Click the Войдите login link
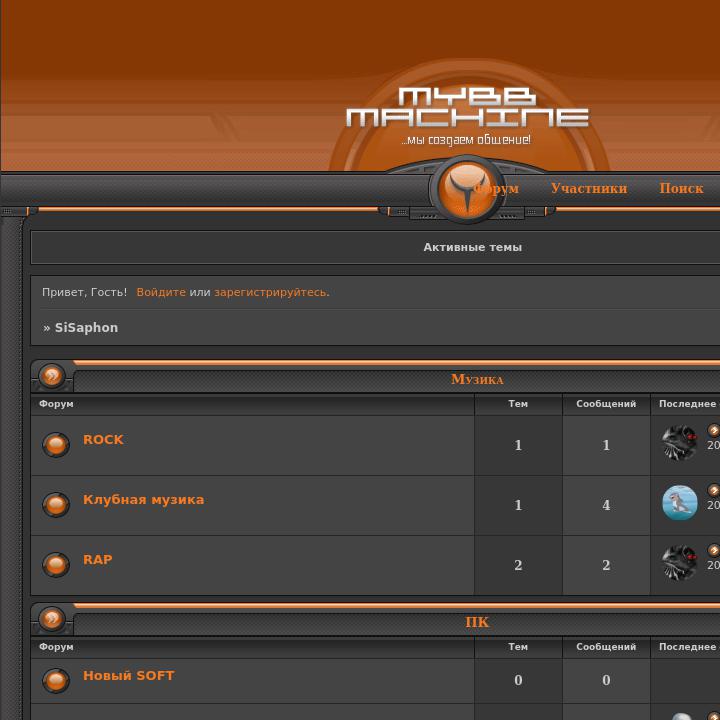The height and width of the screenshot is (720, 720). (x=161, y=292)
